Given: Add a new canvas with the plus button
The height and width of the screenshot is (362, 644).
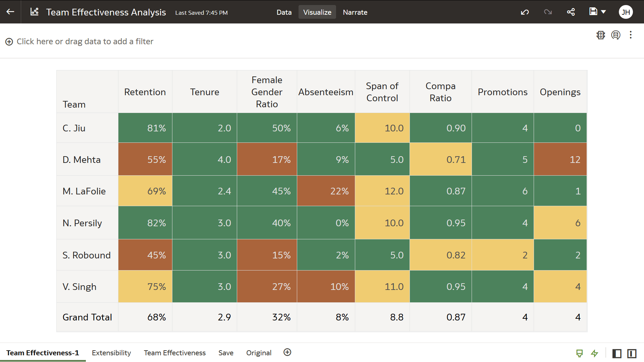Looking at the screenshot, I should (287, 352).
